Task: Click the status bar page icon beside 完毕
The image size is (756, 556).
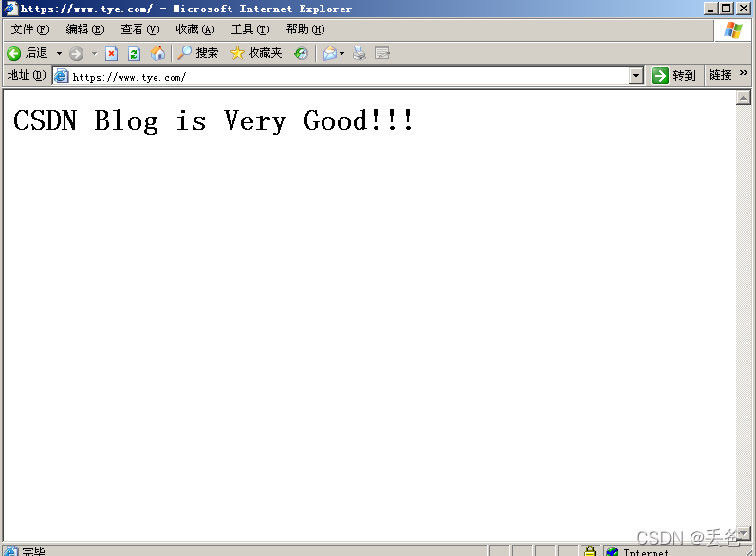Action: (x=10, y=551)
